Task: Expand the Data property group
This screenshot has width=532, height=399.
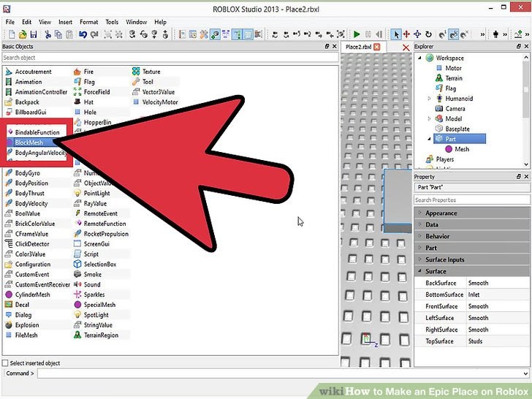Action: tap(419, 224)
